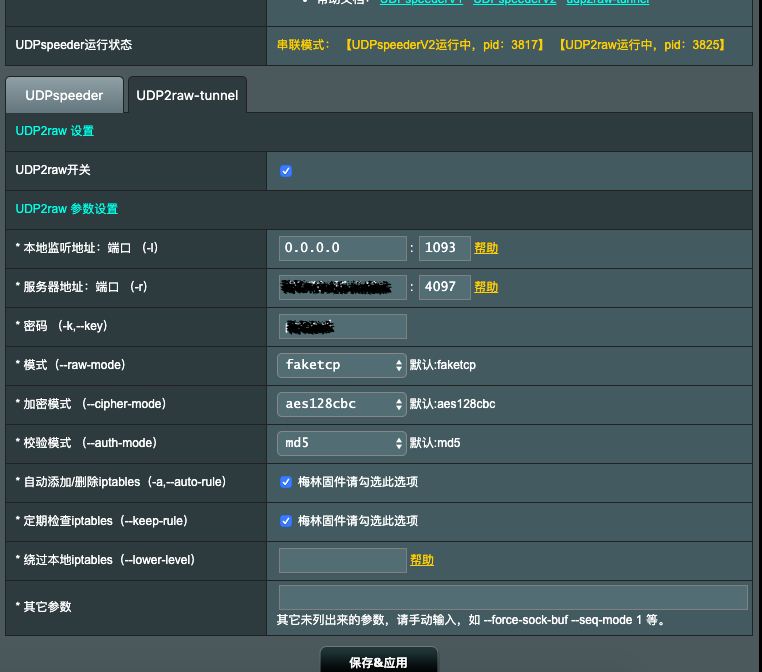
Task: Click the 本地监听地址:端口 (-l) label
Action: point(87,248)
